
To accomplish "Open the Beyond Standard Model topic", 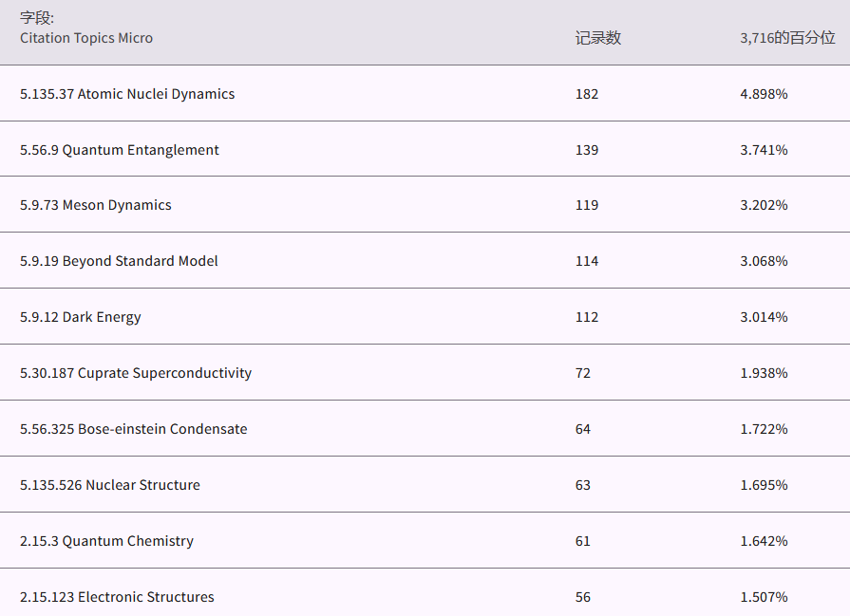I will [119, 261].
